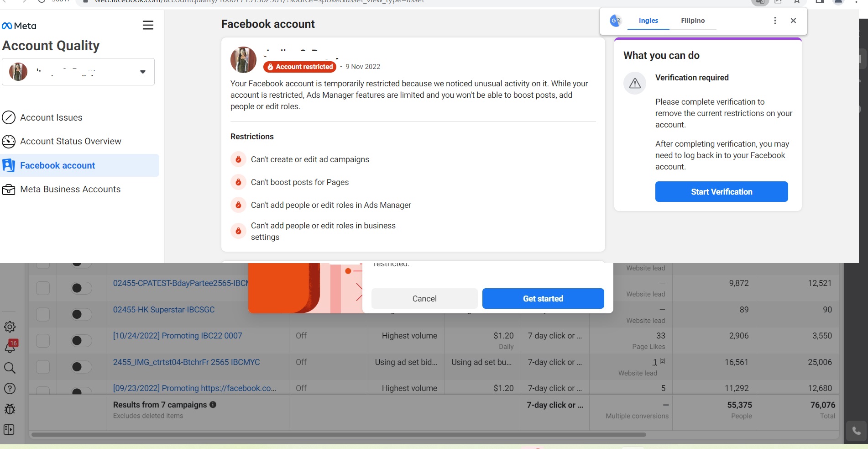Click the Meta Business Accounts briefcase icon

click(9, 190)
